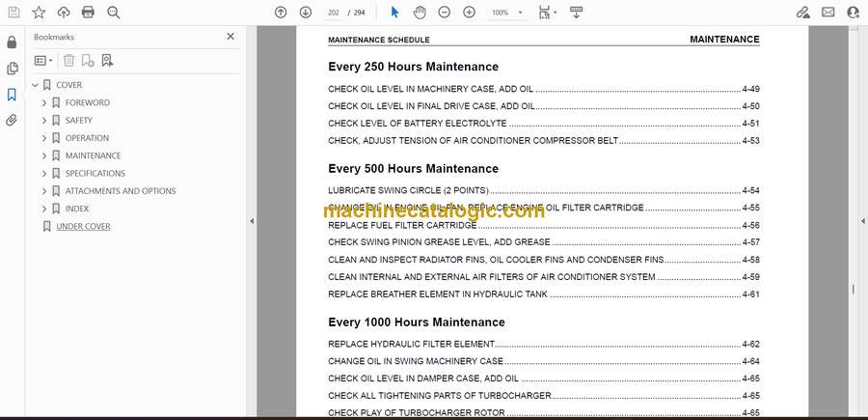Star this document as favorite

click(x=39, y=13)
